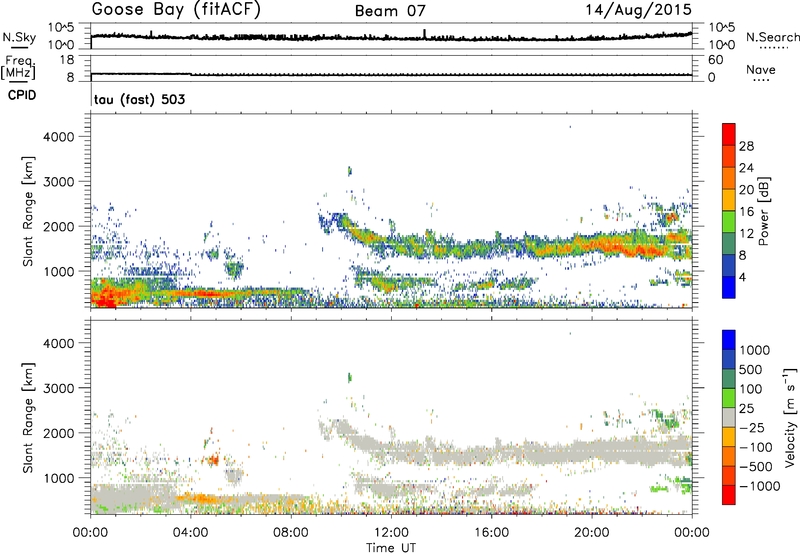
Task: Click the "-25" velocity colorbar label
Action: tap(752, 427)
